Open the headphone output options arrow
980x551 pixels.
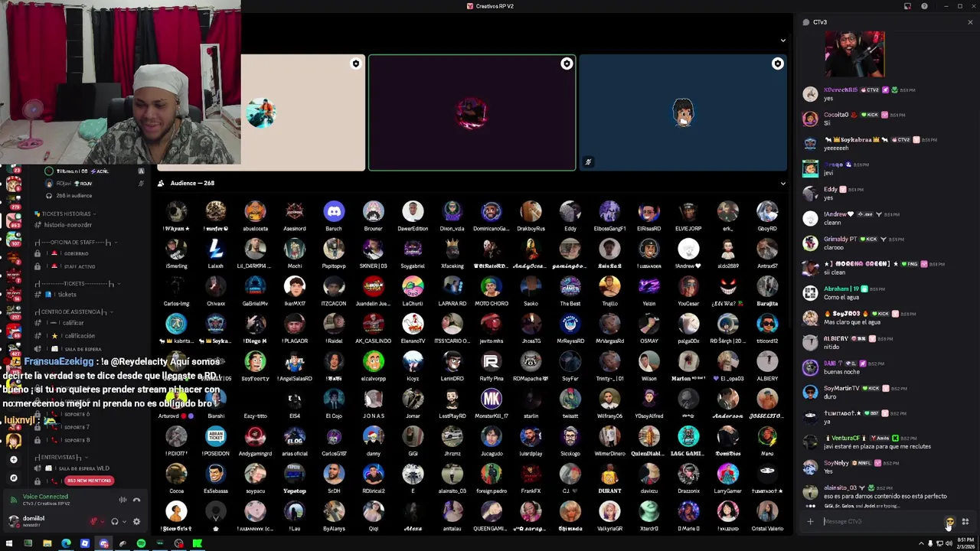click(123, 521)
